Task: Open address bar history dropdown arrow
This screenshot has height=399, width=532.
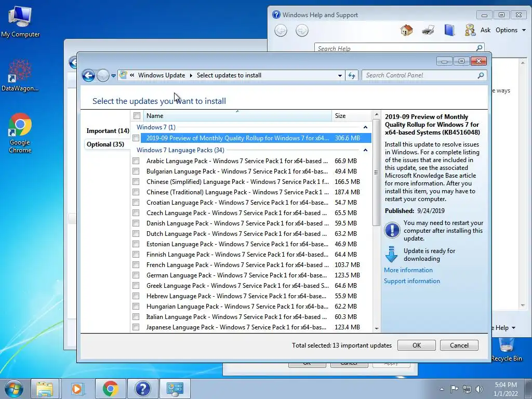Action: tap(340, 76)
